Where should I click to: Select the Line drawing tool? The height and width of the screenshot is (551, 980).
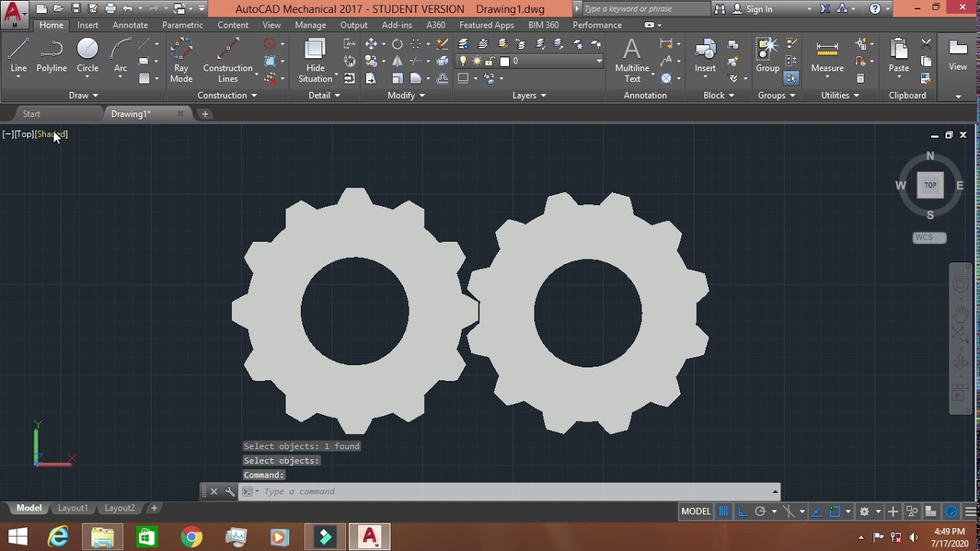(18, 57)
